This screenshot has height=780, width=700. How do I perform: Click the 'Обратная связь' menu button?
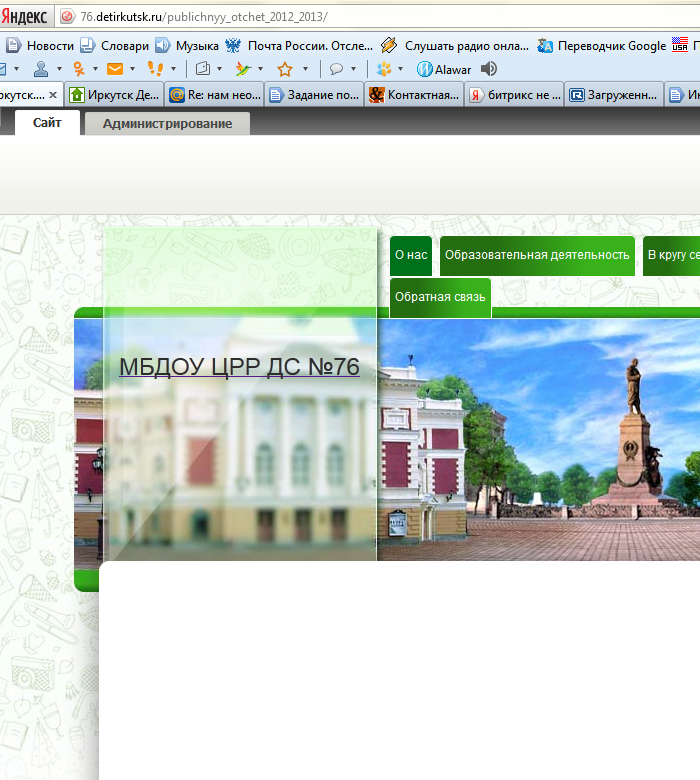(x=440, y=297)
